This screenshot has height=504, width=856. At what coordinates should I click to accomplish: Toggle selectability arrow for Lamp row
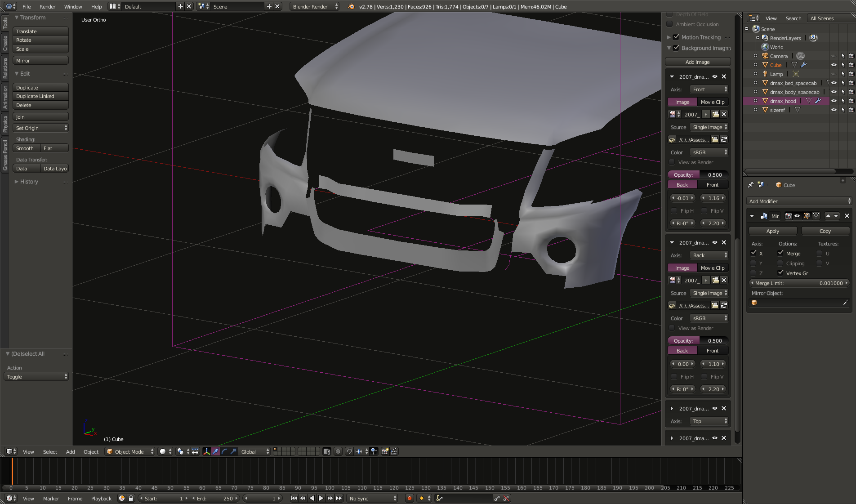tap(843, 74)
